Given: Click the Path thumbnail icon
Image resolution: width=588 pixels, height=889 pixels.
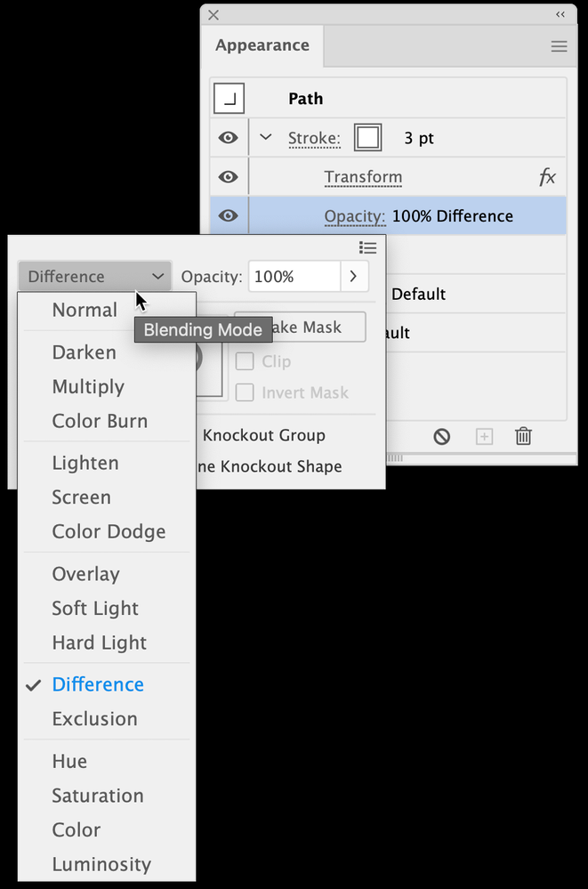Looking at the screenshot, I should click(229, 99).
